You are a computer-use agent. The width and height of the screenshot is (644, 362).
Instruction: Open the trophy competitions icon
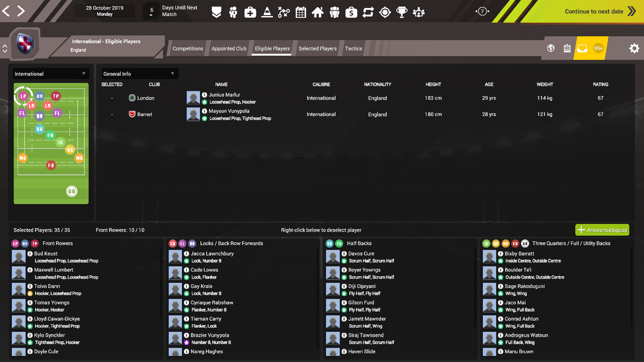pyautogui.click(x=402, y=12)
